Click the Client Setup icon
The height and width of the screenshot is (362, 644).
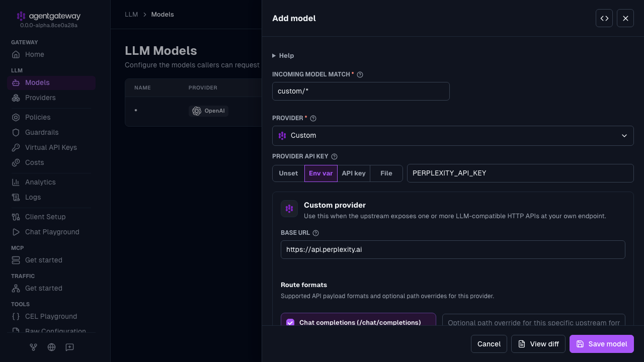(x=16, y=217)
